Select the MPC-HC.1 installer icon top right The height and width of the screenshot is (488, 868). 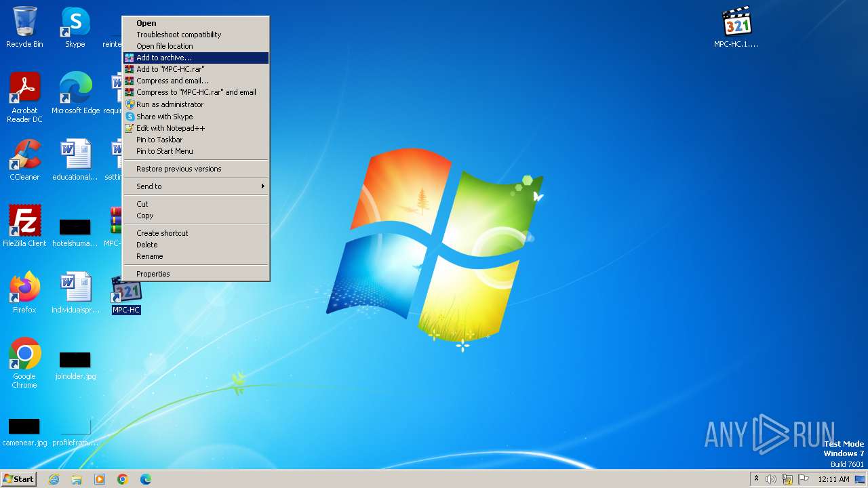[736, 27]
